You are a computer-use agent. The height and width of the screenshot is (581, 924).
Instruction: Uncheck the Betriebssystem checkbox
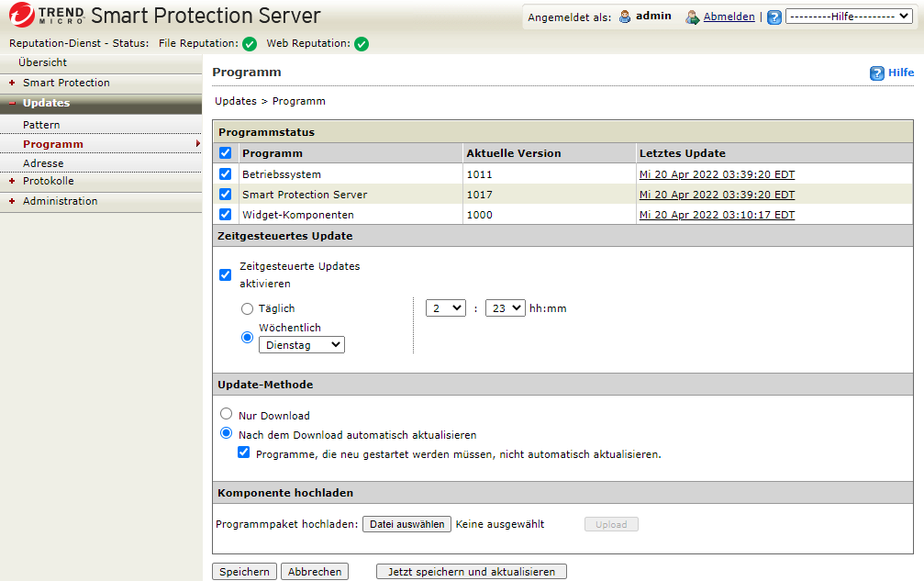[x=226, y=173]
